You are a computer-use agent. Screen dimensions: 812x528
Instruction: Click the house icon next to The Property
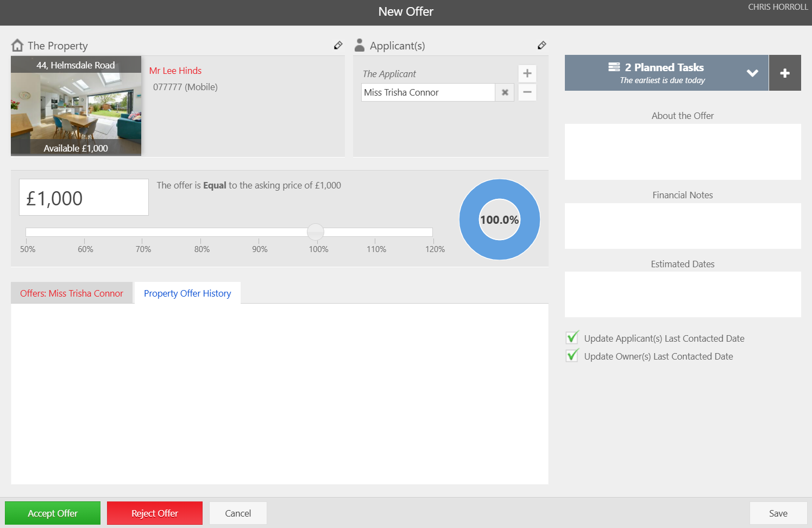tap(17, 45)
